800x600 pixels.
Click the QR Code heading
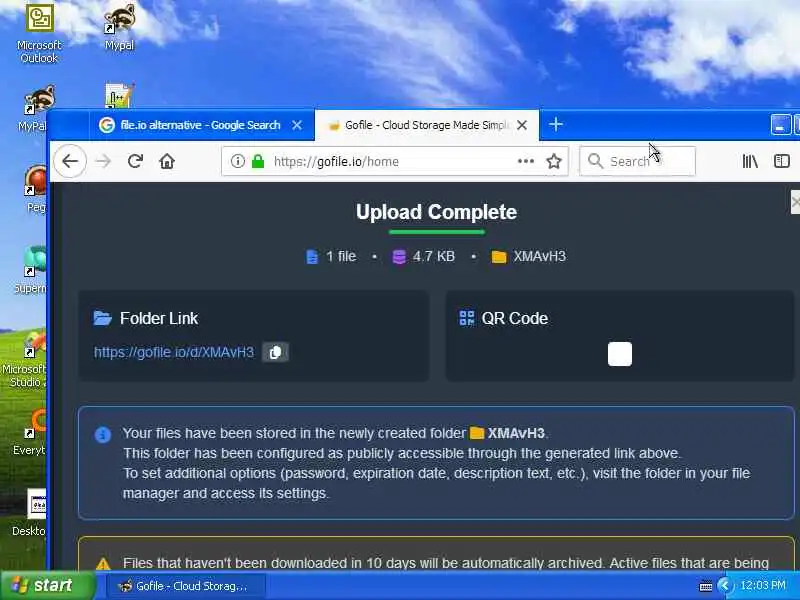coord(514,318)
